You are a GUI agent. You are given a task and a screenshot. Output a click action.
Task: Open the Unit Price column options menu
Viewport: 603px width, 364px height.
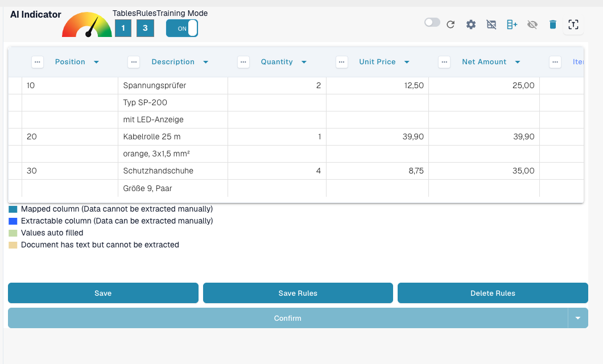tap(342, 62)
